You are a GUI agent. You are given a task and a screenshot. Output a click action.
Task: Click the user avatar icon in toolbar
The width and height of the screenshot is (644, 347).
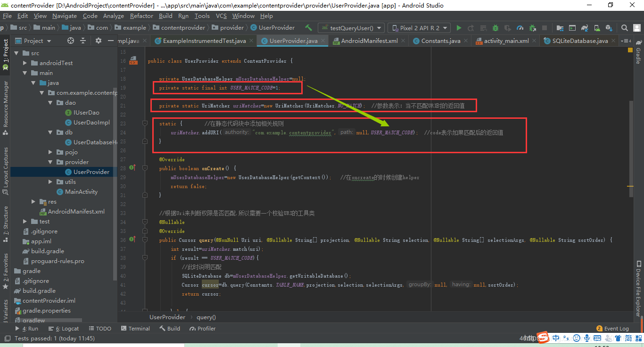[x=636, y=28]
